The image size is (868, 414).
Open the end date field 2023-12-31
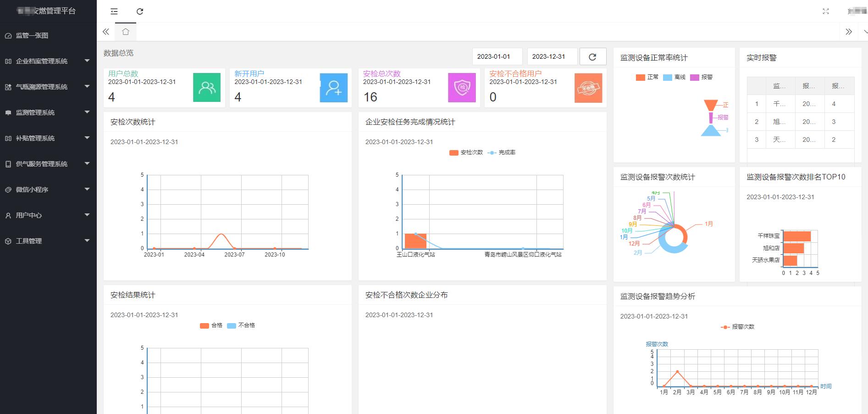click(x=552, y=57)
